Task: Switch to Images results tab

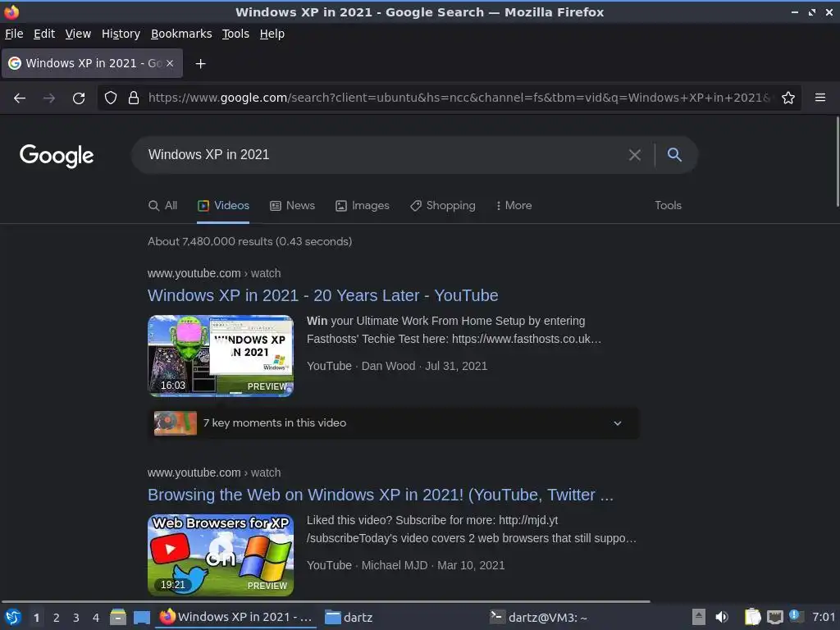Action: (362, 206)
